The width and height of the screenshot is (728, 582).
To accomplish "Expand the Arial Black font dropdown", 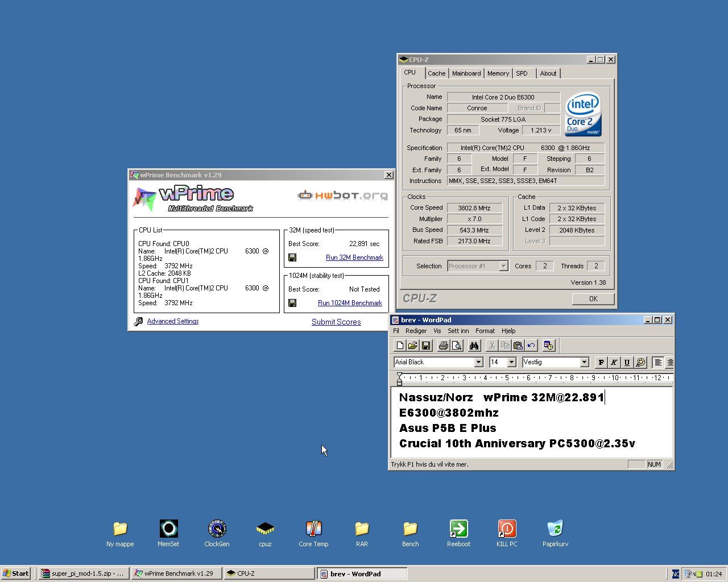I will [x=478, y=362].
